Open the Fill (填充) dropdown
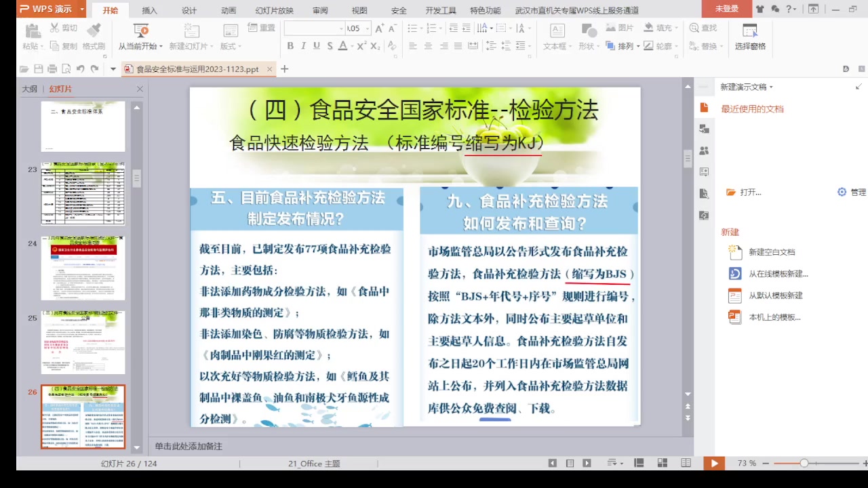This screenshot has width=868, height=488. tap(662, 28)
